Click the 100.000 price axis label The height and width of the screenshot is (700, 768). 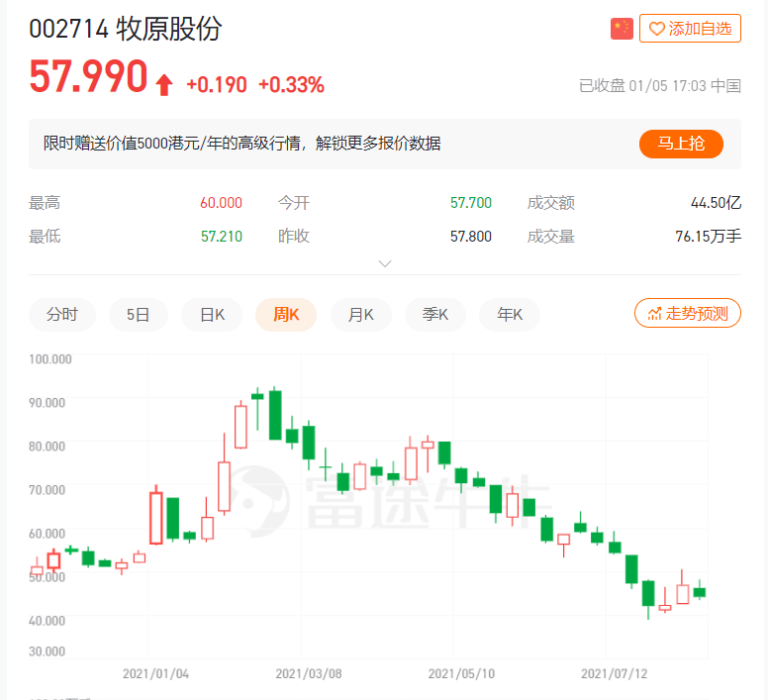(x=49, y=359)
